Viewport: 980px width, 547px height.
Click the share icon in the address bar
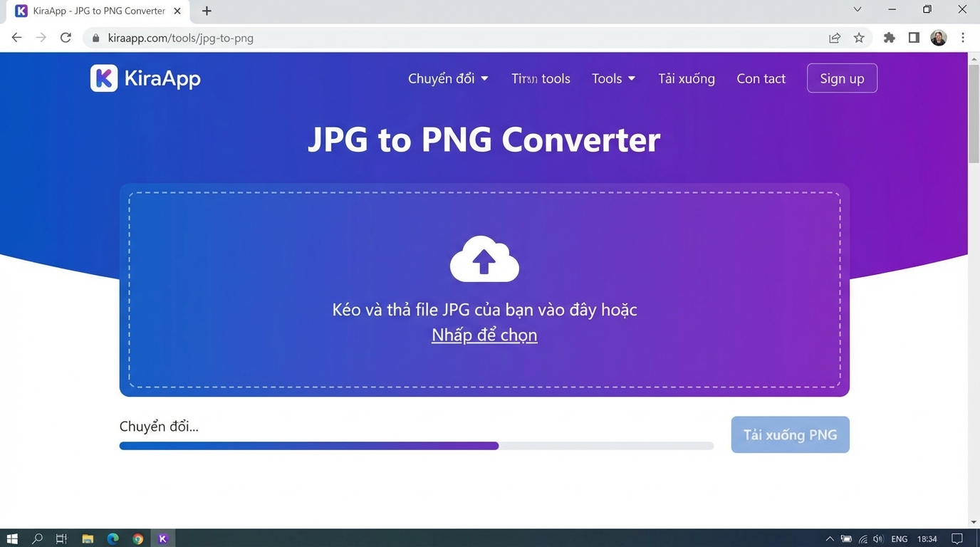click(x=834, y=38)
